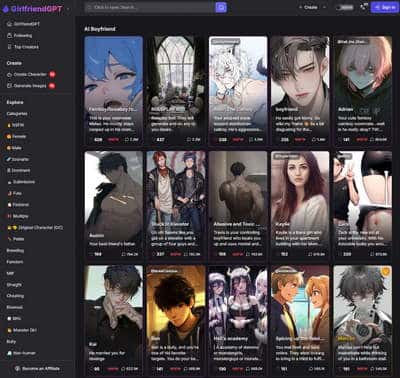Select the Male category

pos(14,148)
